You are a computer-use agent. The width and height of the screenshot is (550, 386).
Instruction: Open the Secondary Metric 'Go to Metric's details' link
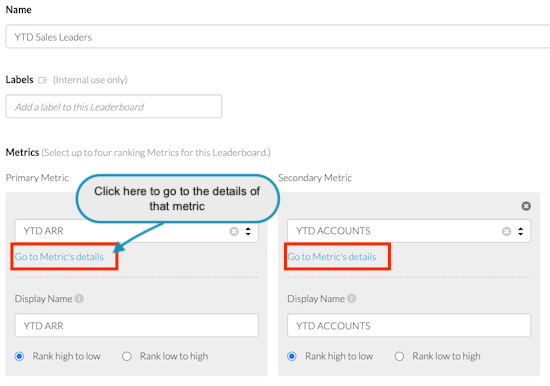click(x=331, y=257)
